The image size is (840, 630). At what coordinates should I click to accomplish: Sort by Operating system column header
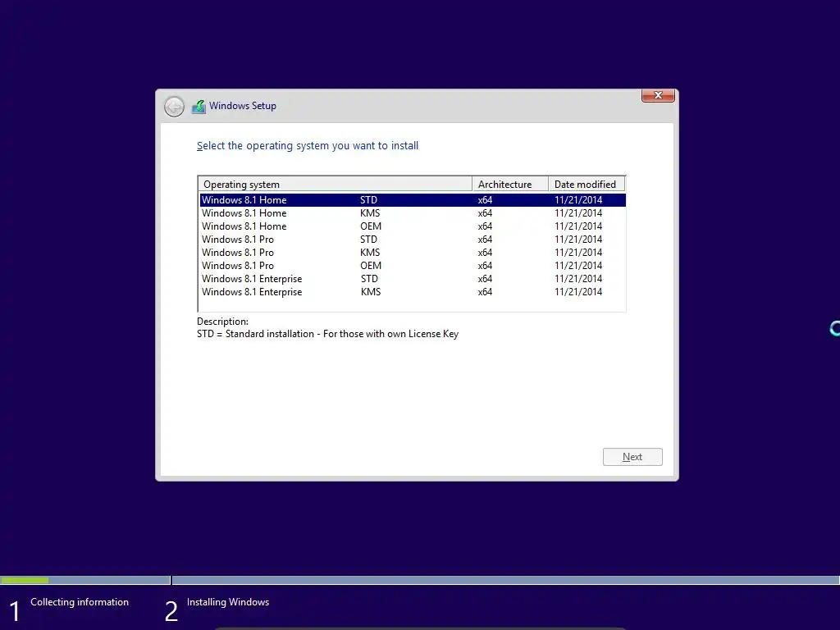tap(336, 185)
